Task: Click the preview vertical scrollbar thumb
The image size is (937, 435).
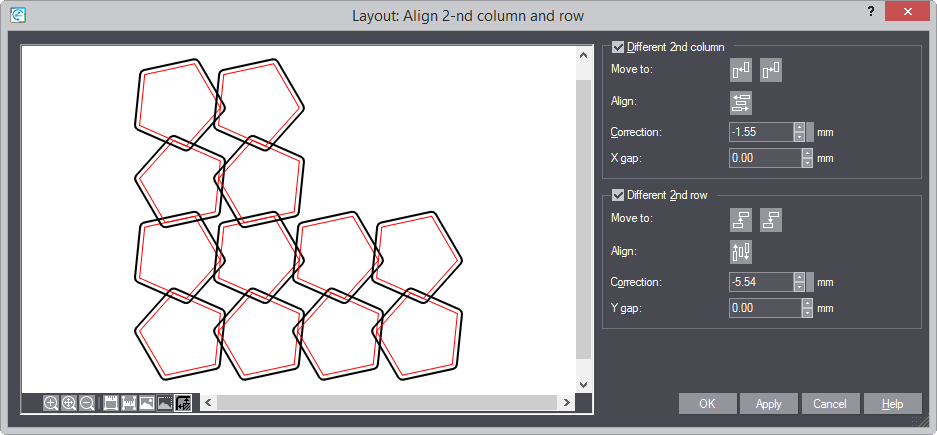Action: [x=583, y=220]
